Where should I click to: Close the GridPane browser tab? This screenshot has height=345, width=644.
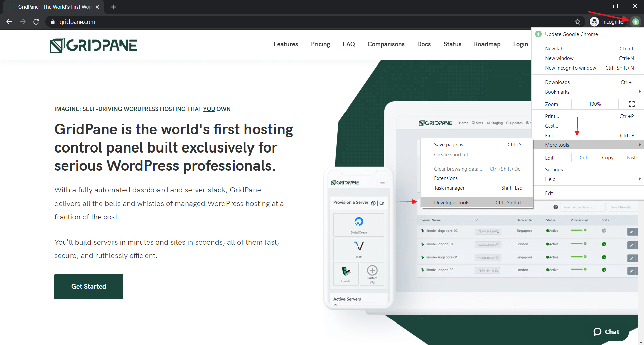97,7
